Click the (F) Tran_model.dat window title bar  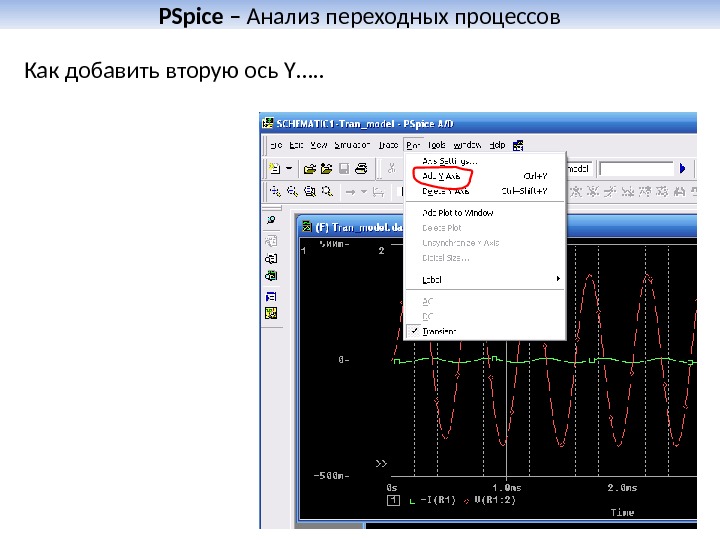[x=496, y=227]
